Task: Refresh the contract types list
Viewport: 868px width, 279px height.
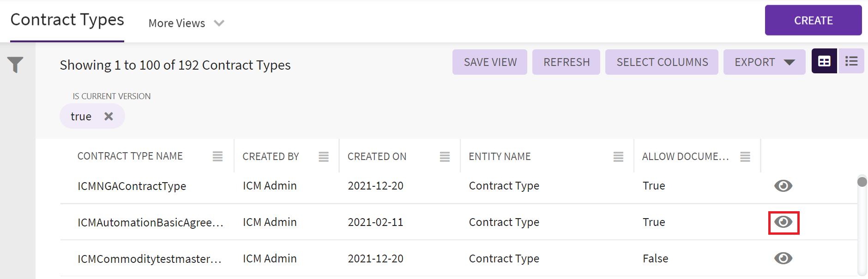Action: [566, 62]
